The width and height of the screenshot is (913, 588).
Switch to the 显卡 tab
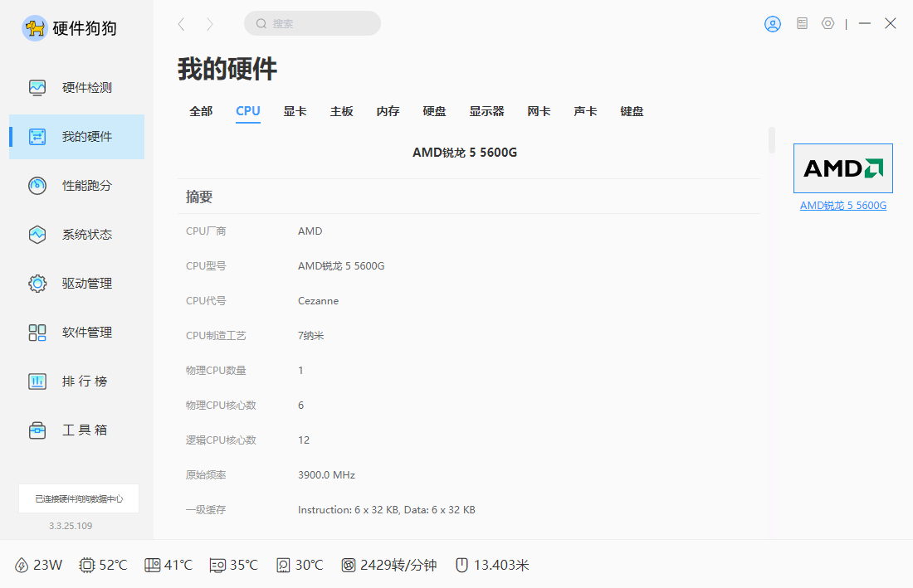(x=295, y=111)
